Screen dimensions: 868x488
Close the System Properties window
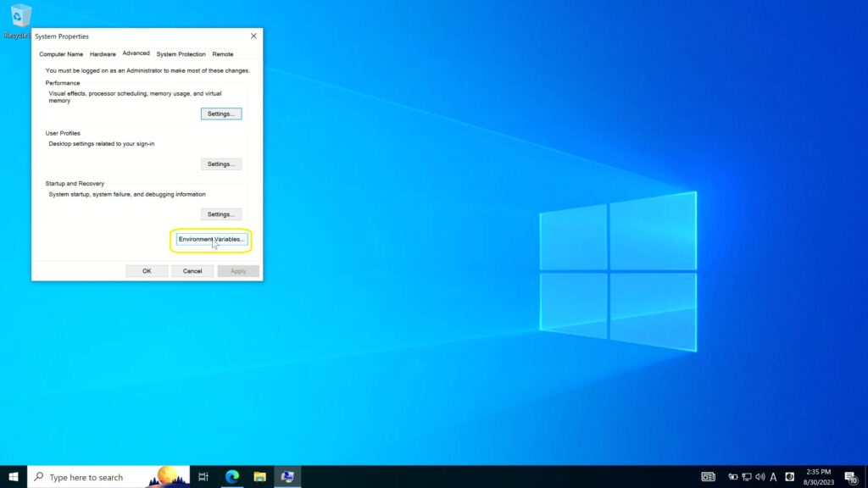(253, 36)
